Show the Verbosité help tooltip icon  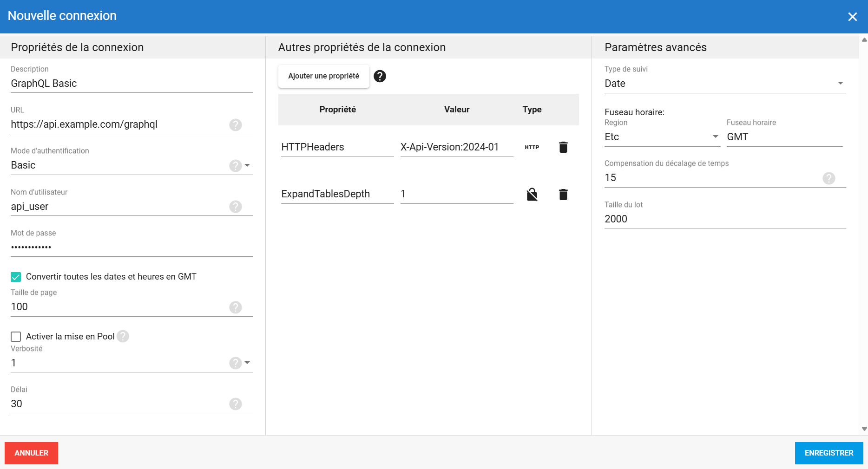click(236, 363)
